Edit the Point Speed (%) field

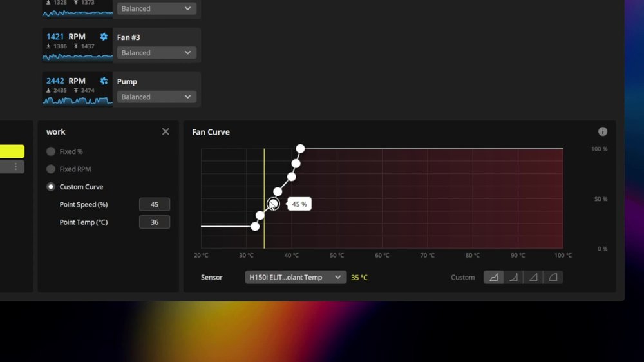click(155, 204)
